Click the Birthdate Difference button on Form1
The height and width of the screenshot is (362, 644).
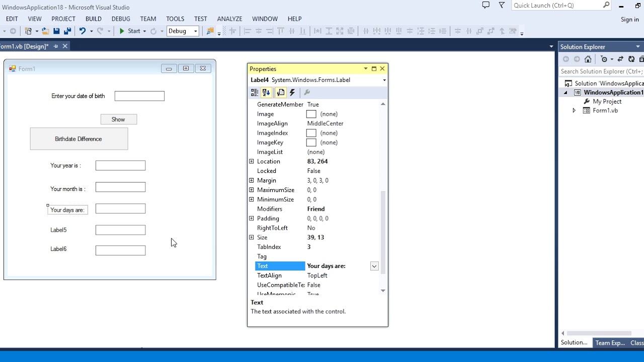[79, 139]
